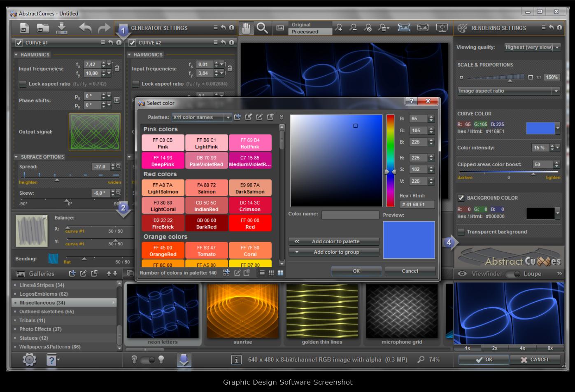Image resolution: width=575 pixels, height=392 pixels.
Task: Click the main window OK button
Action: point(484,359)
